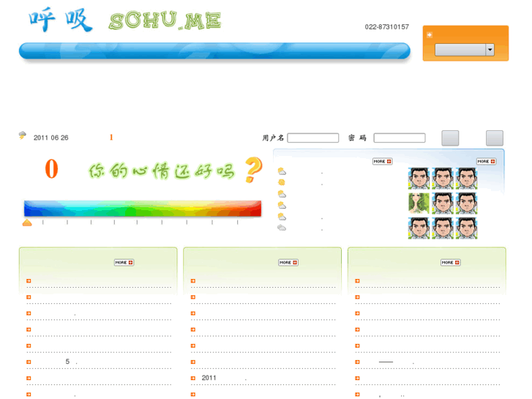Click the MORE button in the middle green panel

[x=288, y=263]
